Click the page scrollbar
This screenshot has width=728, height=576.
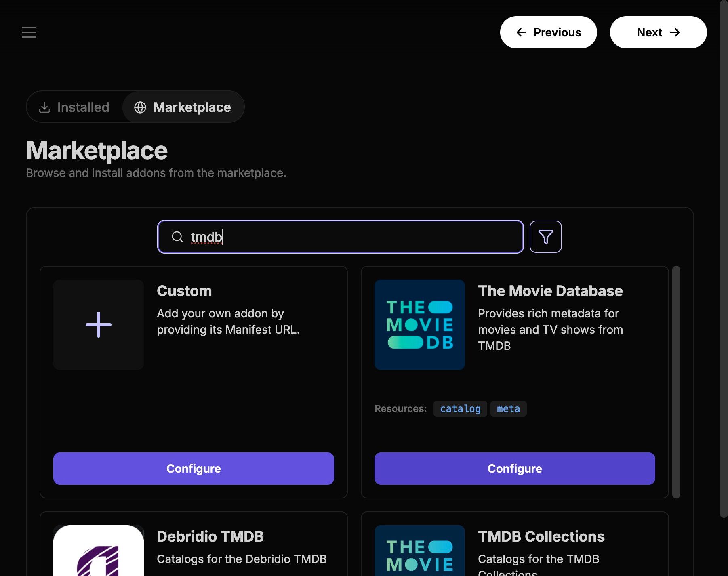pos(724,259)
